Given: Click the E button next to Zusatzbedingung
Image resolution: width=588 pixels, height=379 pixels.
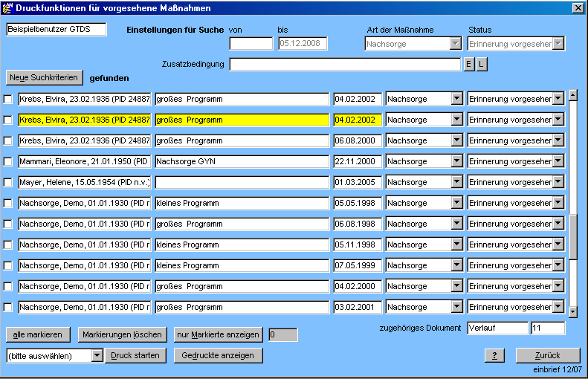Looking at the screenshot, I should point(468,65).
